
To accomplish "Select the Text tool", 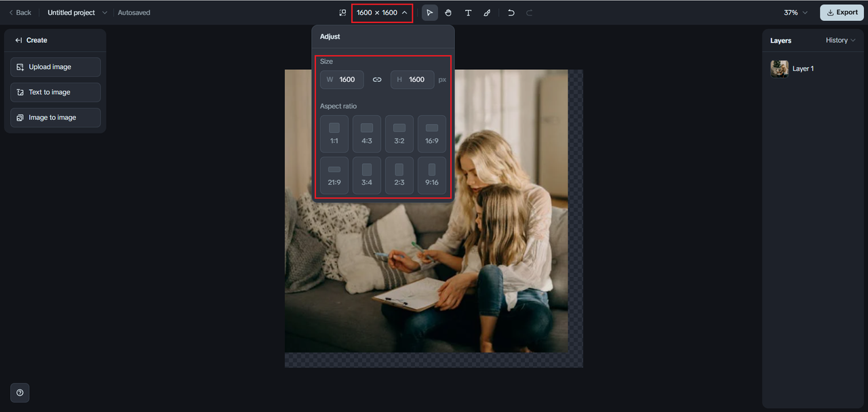I will 468,13.
